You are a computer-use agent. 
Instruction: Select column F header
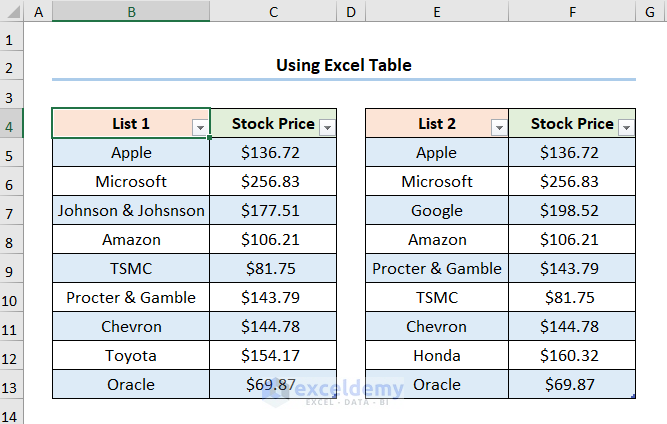(572, 12)
